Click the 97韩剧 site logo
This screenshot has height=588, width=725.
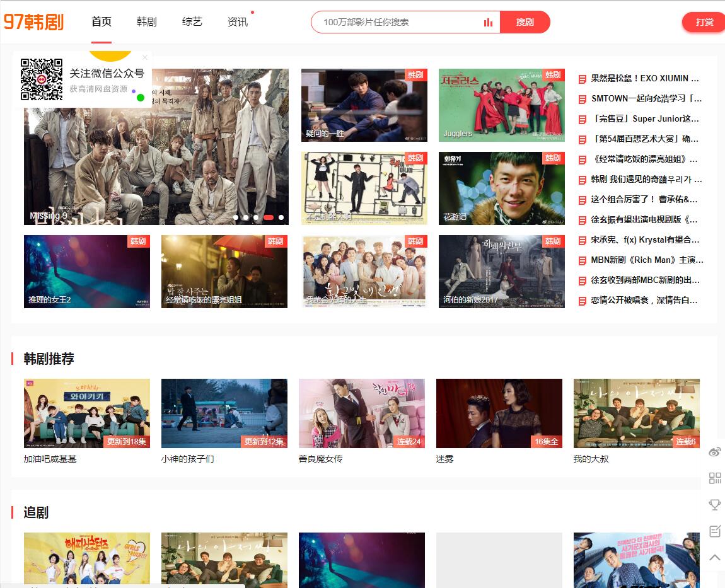33,21
